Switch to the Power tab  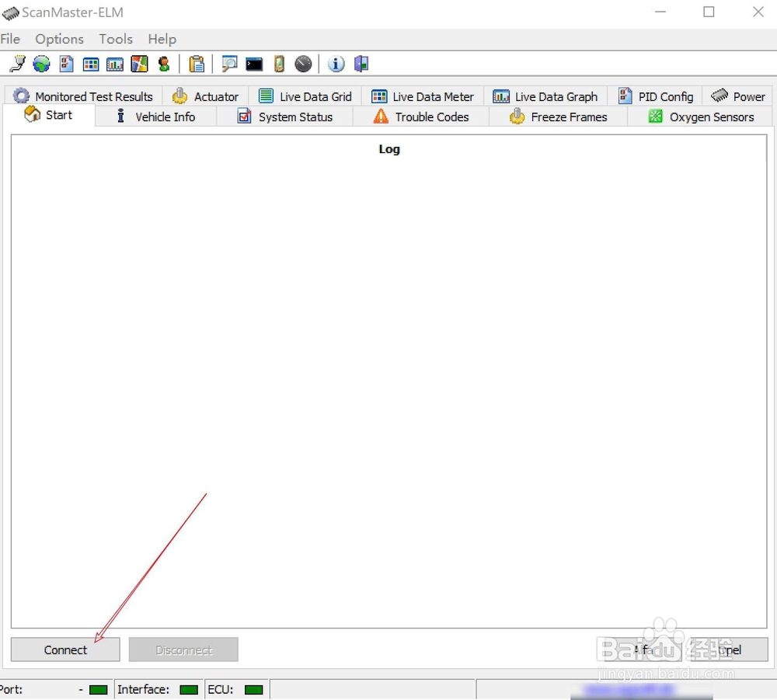pos(738,96)
